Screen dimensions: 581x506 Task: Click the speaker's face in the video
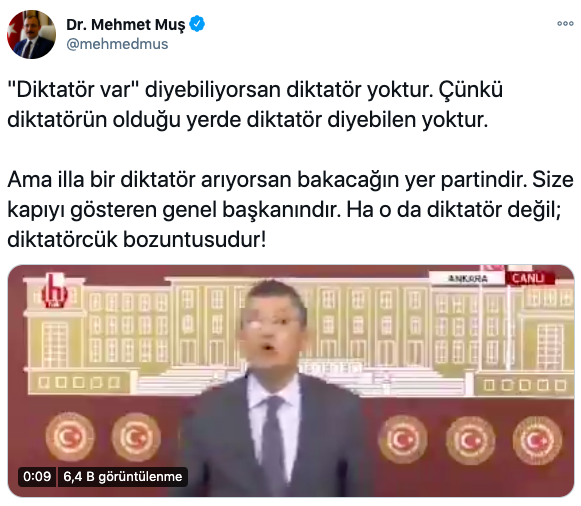[x=273, y=331]
